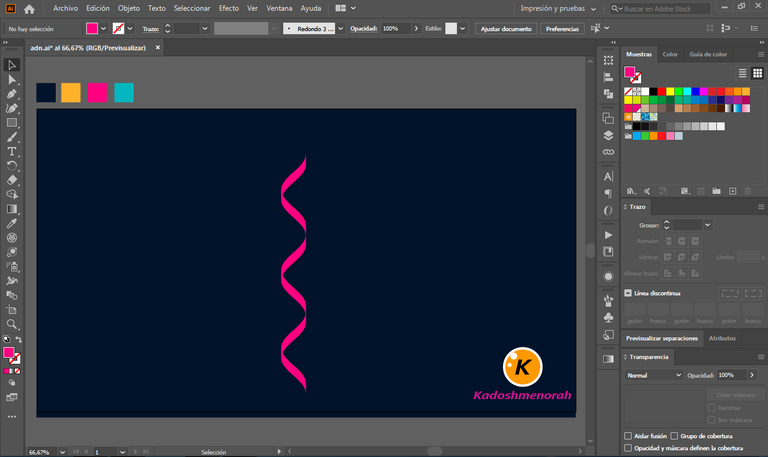Select the Rectangle tool
768x457 pixels.
[12, 122]
